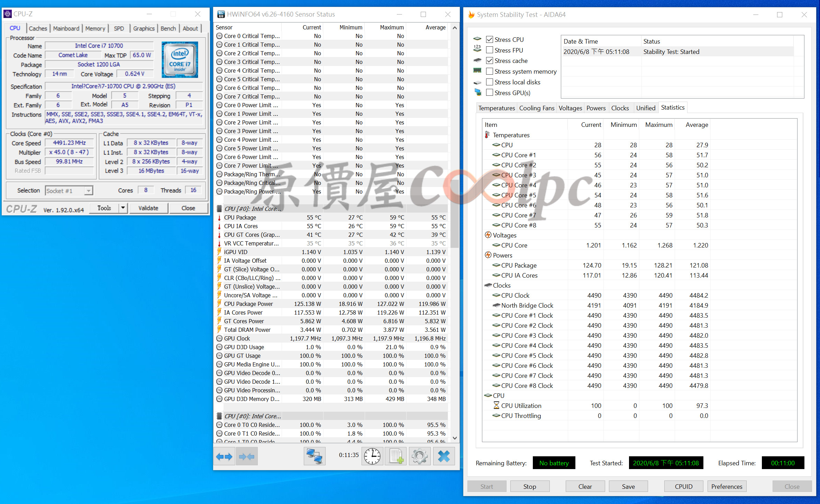Stop the AIDA64 stability test

[530, 486]
